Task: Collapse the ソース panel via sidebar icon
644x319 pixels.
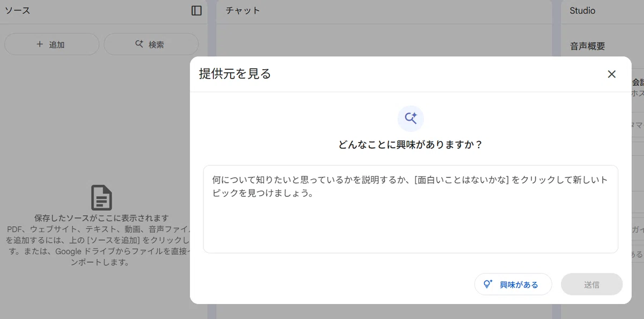Action: click(196, 10)
